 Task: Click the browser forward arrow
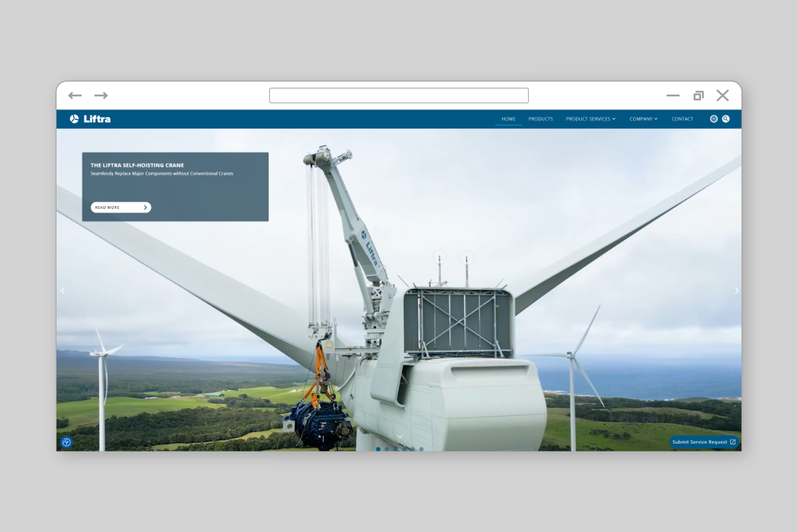point(101,96)
